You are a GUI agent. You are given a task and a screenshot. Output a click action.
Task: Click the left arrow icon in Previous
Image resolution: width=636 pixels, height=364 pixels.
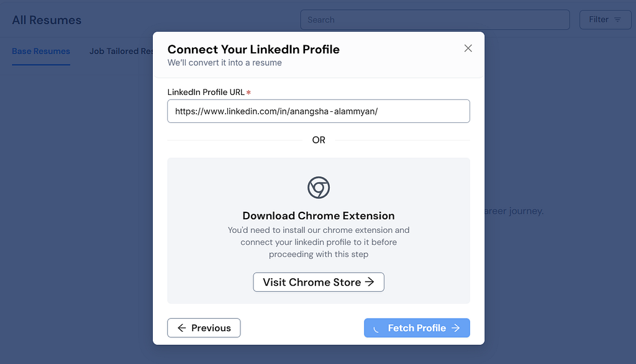(182, 328)
